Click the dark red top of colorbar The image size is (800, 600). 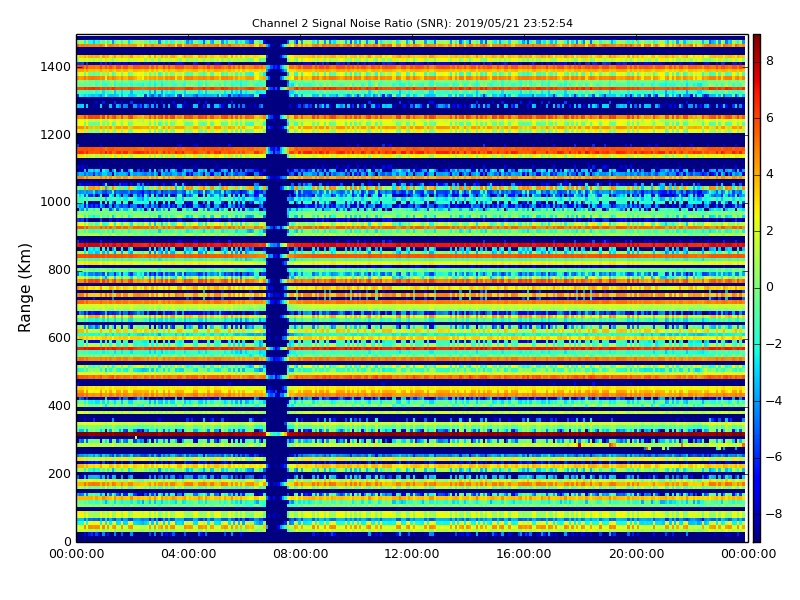[757, 41]
